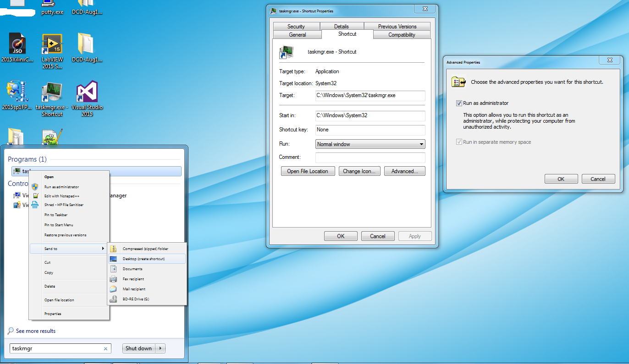Choose Cut in the context menu
Image resolution: width=629 pixels, height=364 pixels.
point(48,262)
